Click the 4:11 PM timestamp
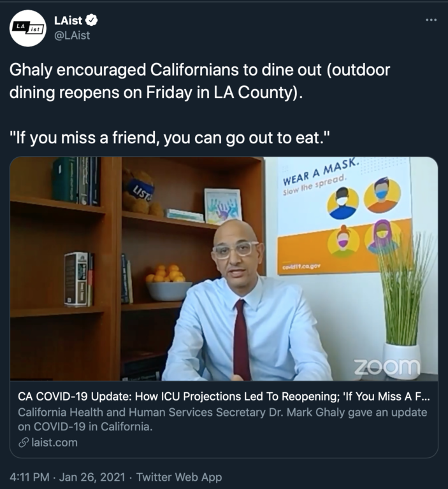The width and height of the screenshot is (448, 489). click(30, 477)
